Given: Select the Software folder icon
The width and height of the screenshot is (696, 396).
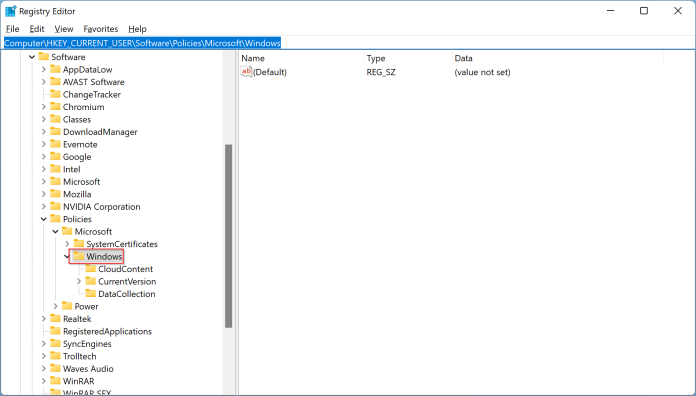Looking at the screenshot, I should 44,56.
